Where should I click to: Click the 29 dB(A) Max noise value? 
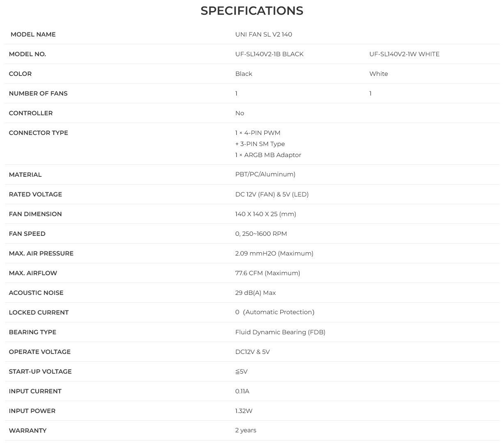click(x=255, y=293)
